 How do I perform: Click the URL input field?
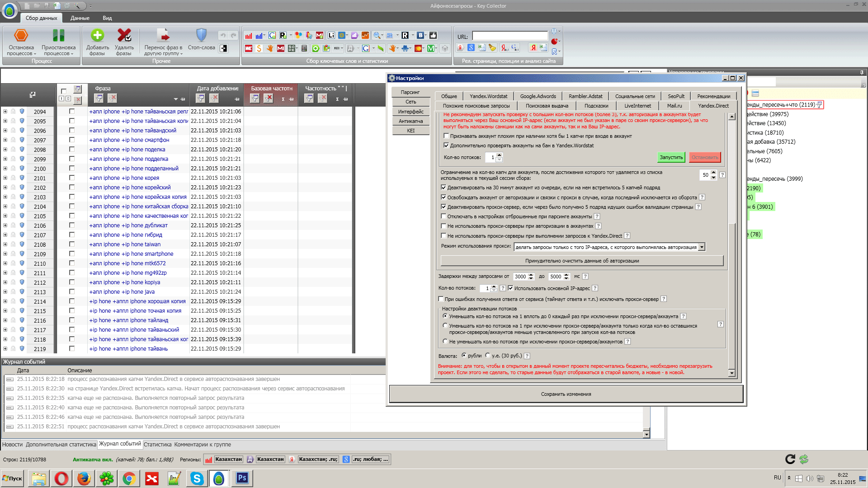pos(509,36)
